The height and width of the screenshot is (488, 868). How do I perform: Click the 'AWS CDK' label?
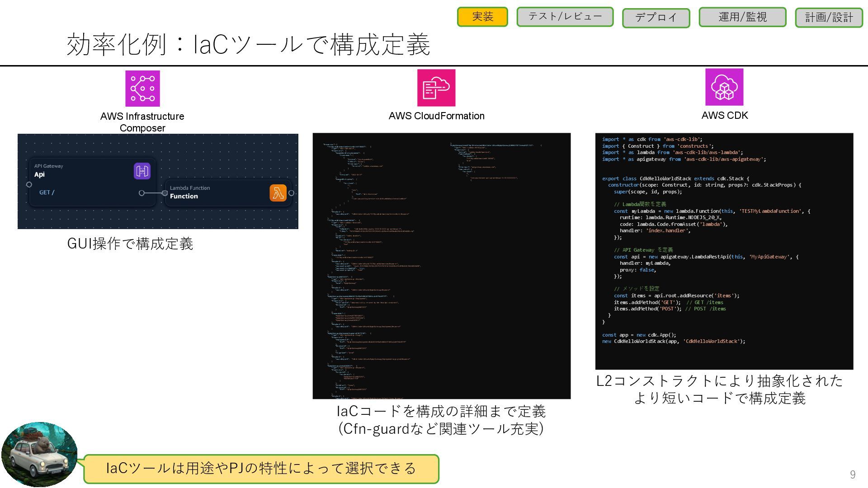[725, 115]
